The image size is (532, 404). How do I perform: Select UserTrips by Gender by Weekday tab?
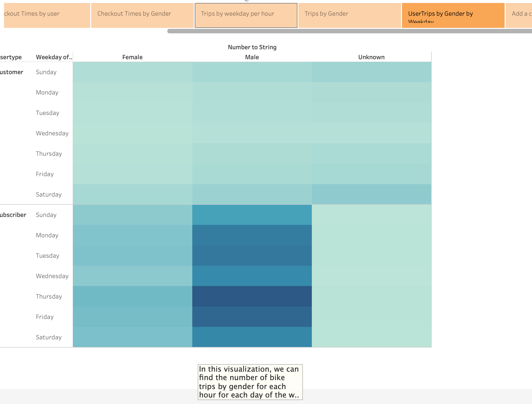pyautogui.click(x=453, y=15)
